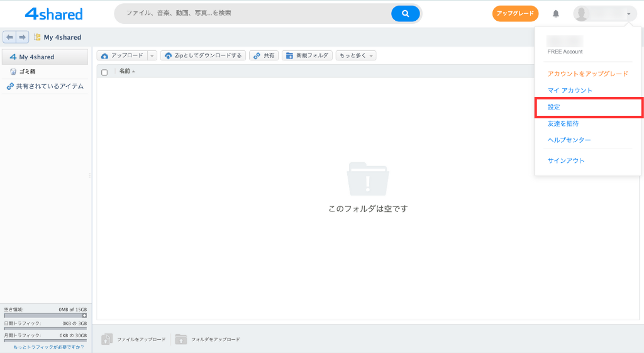The image size is (644, 353).
Task: Expand the アップロード dropdown arrow
Action: [x=152, y=56]
